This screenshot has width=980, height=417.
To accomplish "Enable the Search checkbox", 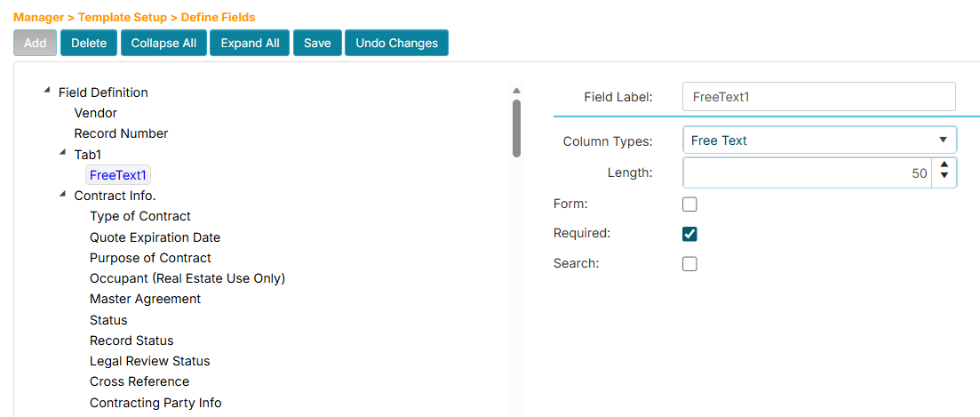I will [x=689, y=264].
